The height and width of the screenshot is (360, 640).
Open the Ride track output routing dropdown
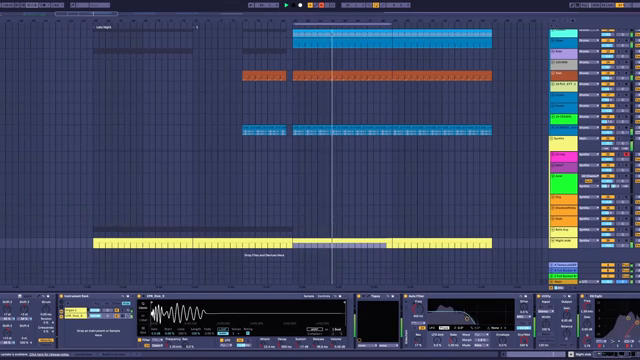pos(589,51)
